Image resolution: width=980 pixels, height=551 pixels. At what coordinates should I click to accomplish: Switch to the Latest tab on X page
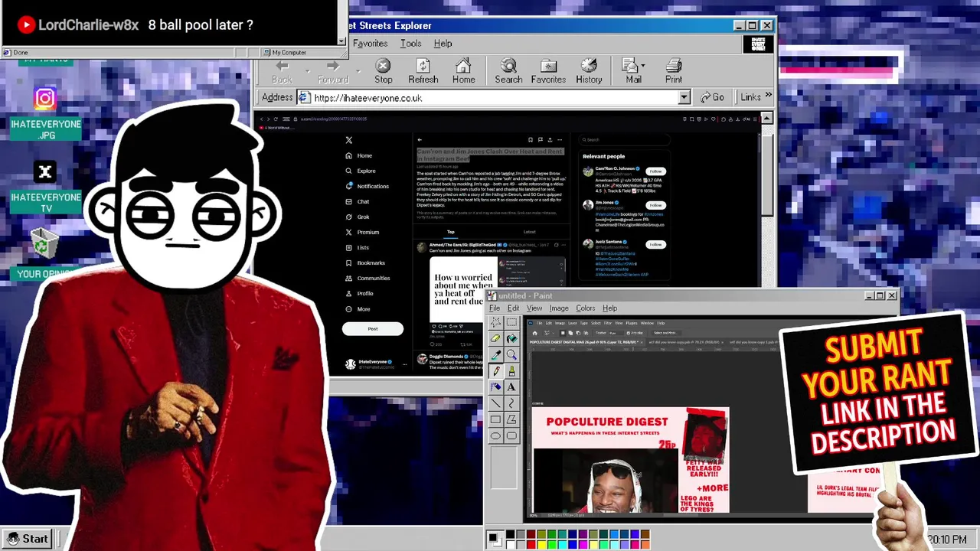tap(529, 232)
